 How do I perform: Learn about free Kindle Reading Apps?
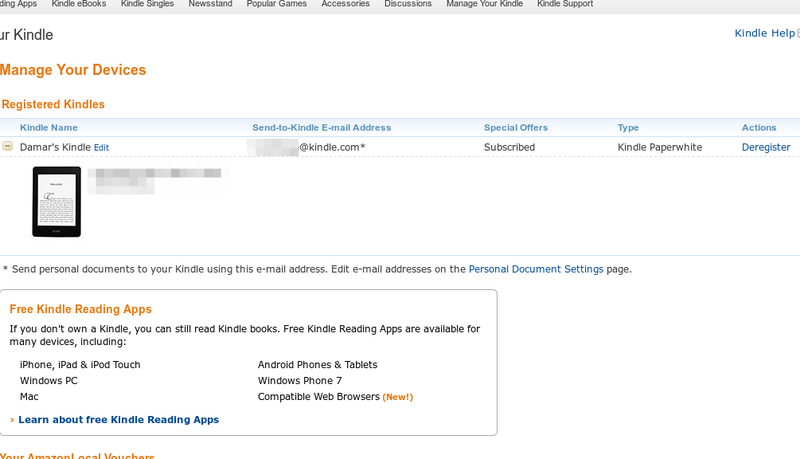coord(118,420)
